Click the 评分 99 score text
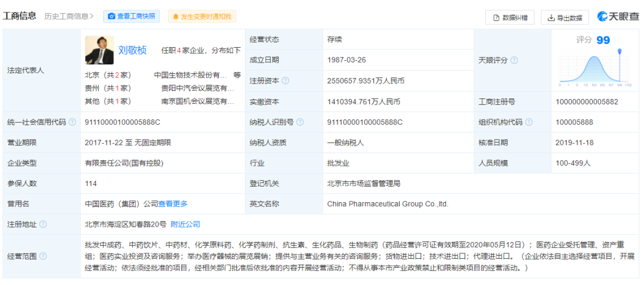Viewport: 644px width, 285px height. click(x=593, y=40)
